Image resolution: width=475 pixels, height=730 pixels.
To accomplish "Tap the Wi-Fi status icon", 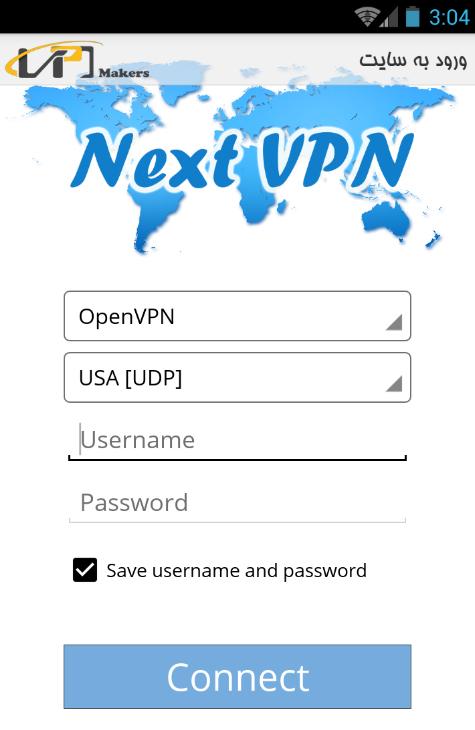I will [x=366, y=17].
